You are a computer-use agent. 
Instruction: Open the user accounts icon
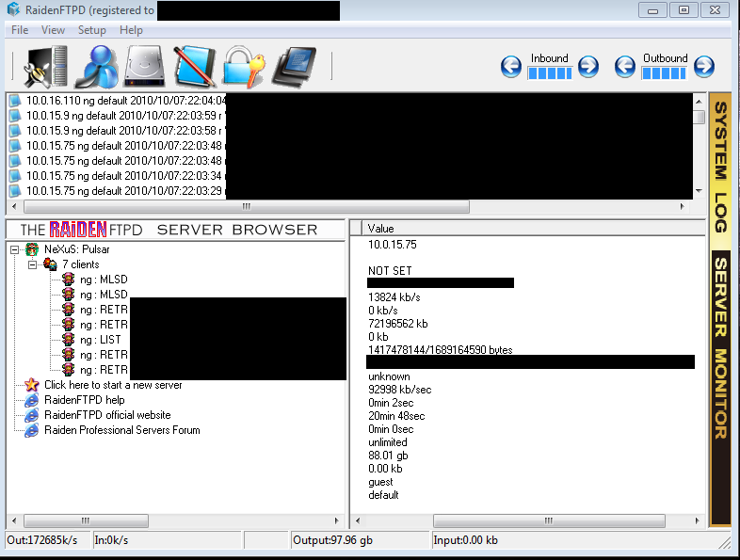[x=95, y=66]
